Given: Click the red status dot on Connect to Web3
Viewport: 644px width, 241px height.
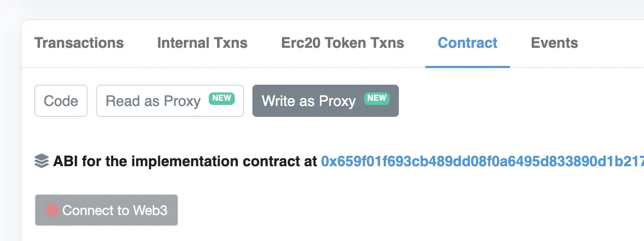Looking at the screenshot, I should click(52, 210).
